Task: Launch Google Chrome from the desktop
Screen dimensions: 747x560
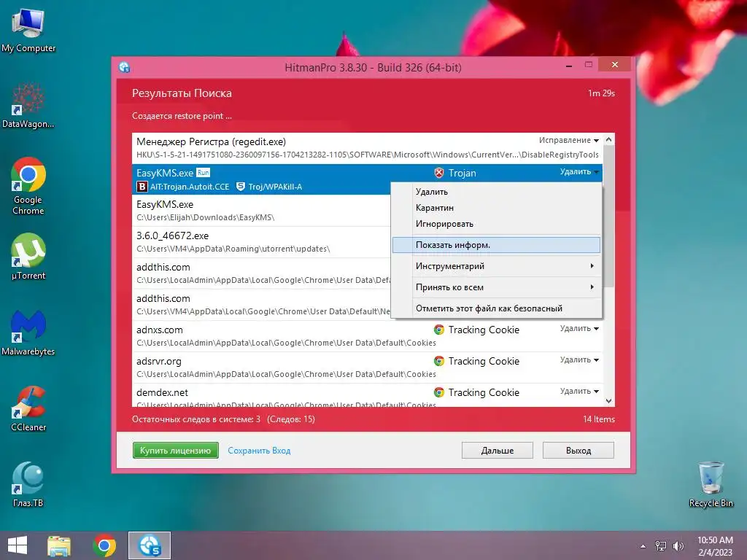Action: (x=28, y=186)
